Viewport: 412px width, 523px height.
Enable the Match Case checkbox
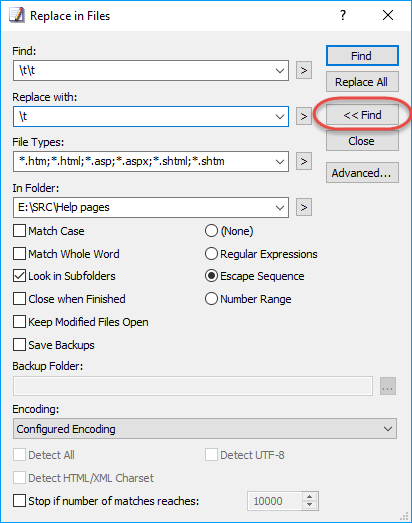(x=19, y=231)
